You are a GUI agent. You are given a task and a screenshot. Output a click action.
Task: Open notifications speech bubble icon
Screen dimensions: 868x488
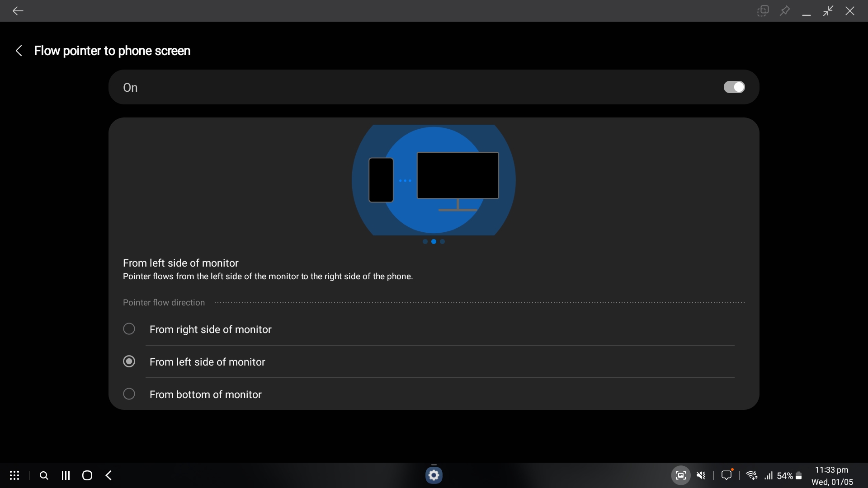pyautogui.click(x=726, y=475)
